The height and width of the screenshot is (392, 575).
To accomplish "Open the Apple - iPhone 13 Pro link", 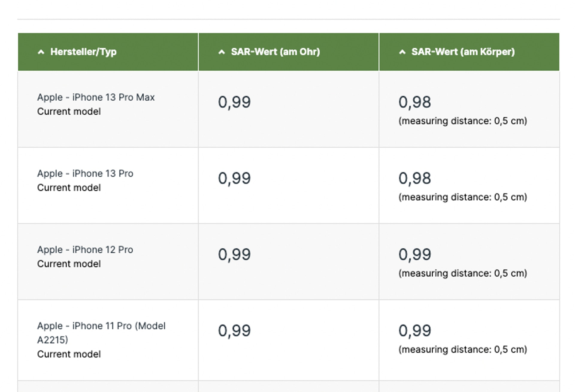I will [x=85, y=173].
